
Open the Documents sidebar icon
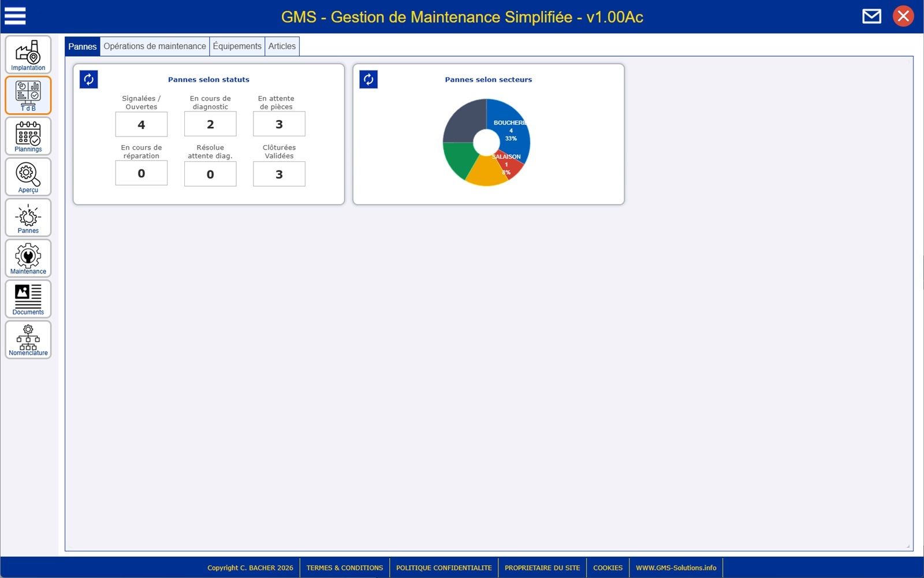[28, 299]
